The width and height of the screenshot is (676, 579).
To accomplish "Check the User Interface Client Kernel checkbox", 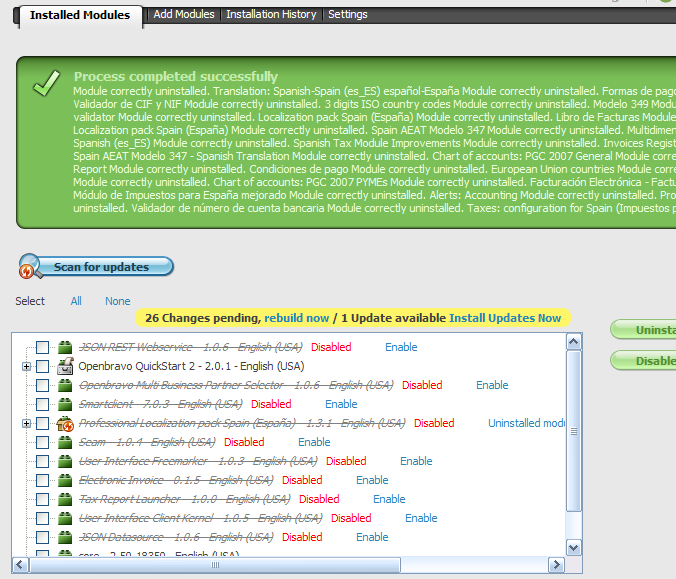I will pos(42,518).
